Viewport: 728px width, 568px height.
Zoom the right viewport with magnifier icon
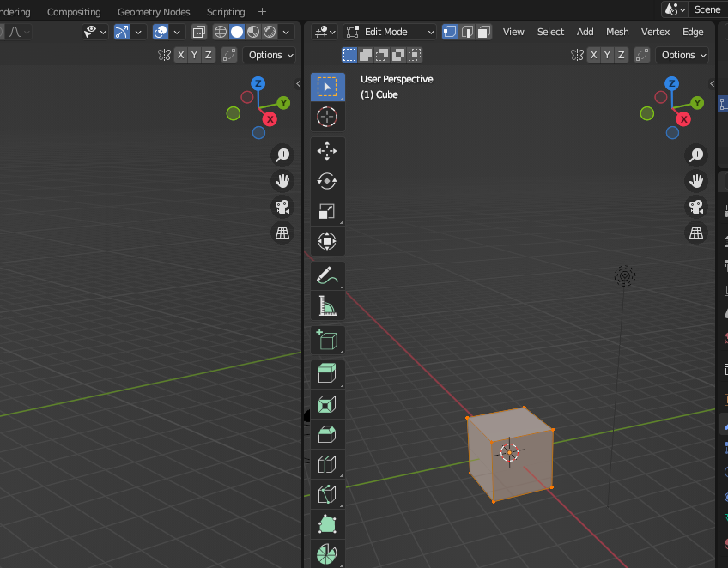click(696, 155)
